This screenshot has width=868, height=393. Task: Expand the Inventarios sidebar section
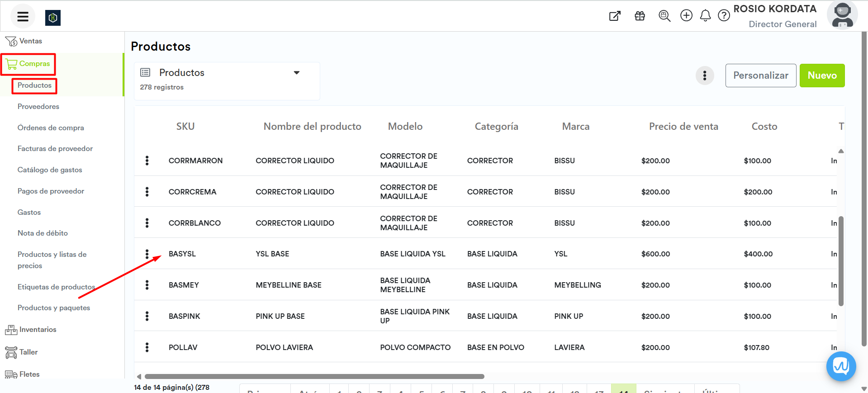pos(38,330)
